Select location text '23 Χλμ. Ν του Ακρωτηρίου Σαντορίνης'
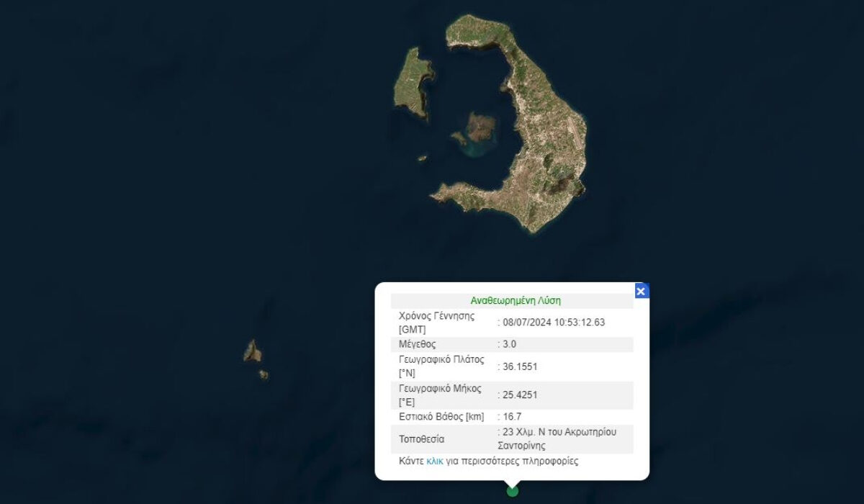Image resolution: width=864 pixels, height=504 pixels. pos(559,438)
